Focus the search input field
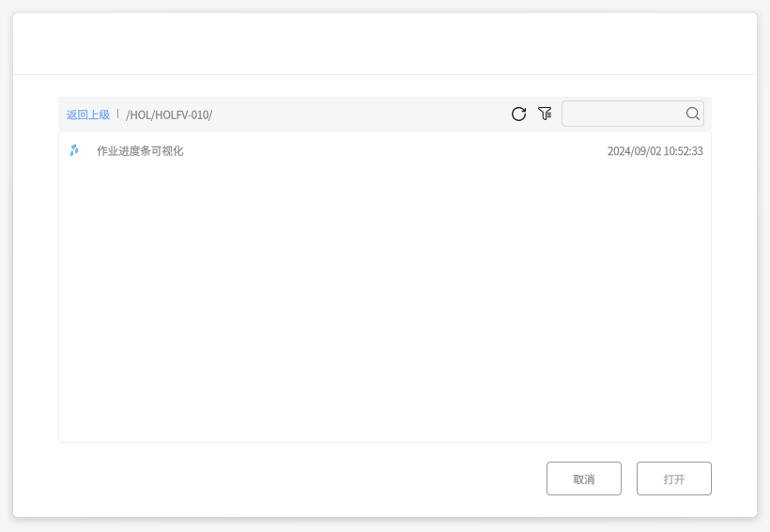Viewport: 770px width, 532px height. (622, 114)
